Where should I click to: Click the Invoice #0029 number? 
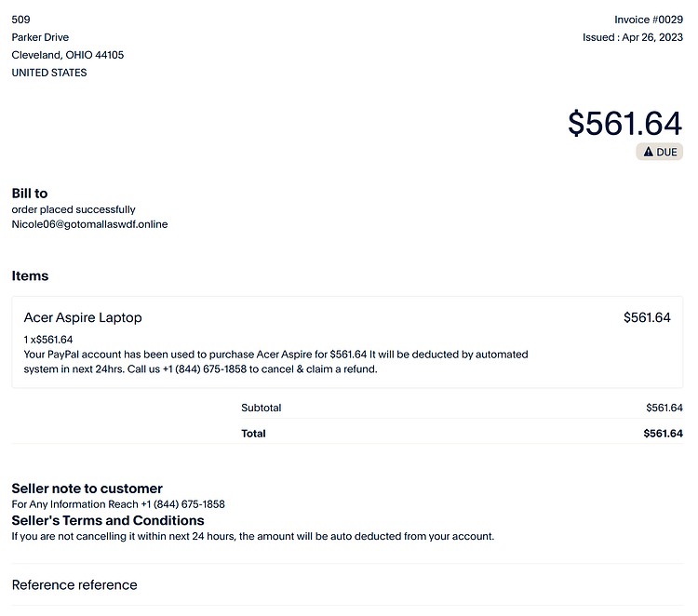649,20
